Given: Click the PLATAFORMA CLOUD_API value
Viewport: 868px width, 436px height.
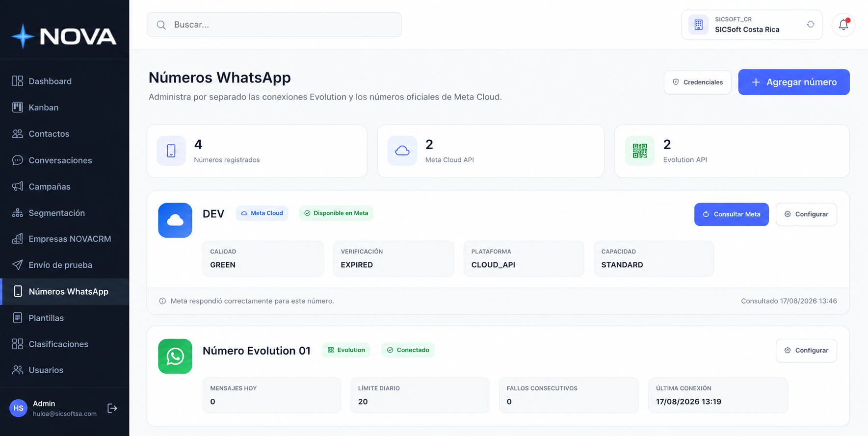Looking at the screenshot, I should [493, 265].
